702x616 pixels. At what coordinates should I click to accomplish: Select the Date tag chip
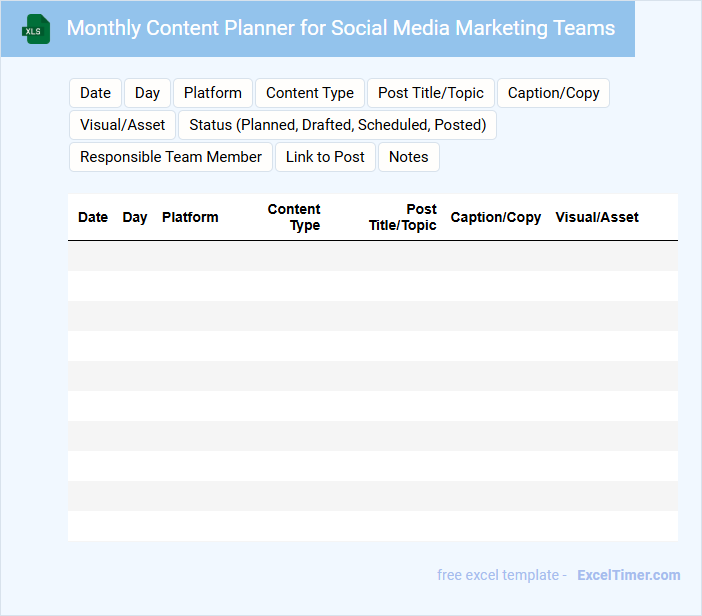[95, 93]
